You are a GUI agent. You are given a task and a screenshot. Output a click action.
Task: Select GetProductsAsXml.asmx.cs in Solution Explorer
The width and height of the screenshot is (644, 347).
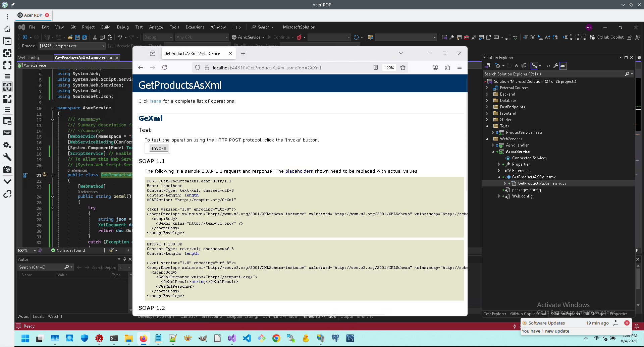(x=542, y=183)
